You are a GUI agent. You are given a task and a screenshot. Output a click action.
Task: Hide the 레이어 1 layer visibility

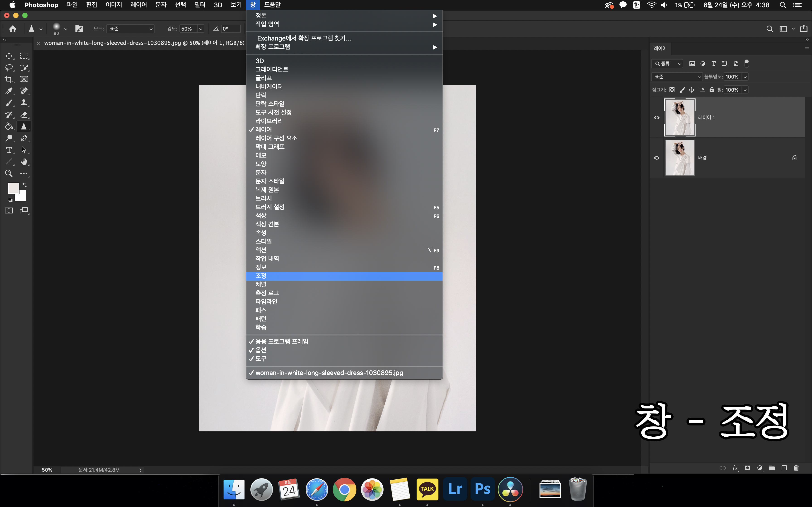[657, 118]
